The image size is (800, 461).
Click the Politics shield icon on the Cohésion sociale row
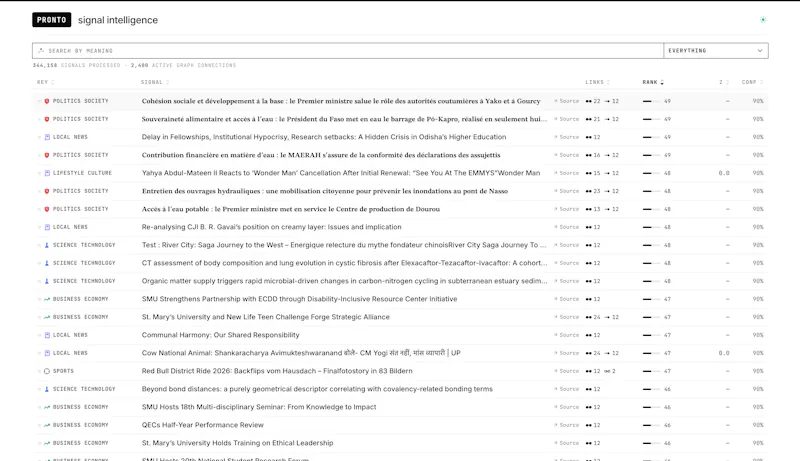pyautogui.click(x=47, y=101)
